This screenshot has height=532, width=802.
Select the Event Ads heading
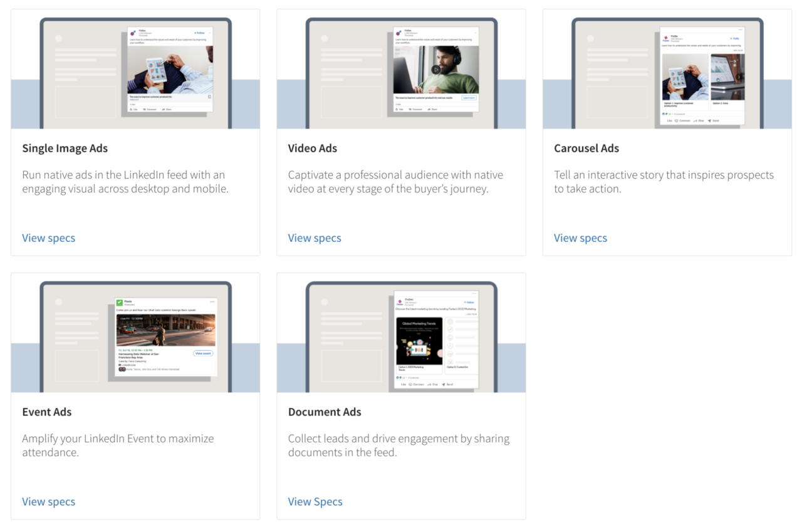point(47,412)
